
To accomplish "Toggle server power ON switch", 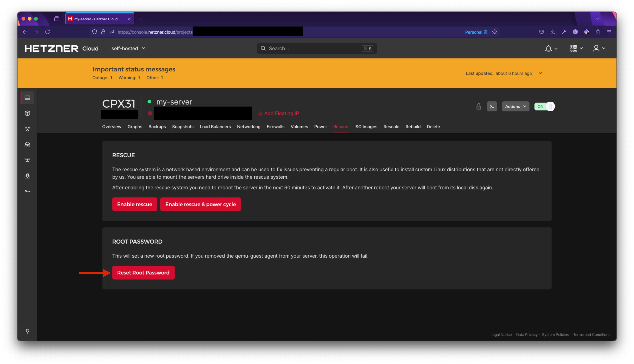I will pyautogui.click(x=544, y=107).
